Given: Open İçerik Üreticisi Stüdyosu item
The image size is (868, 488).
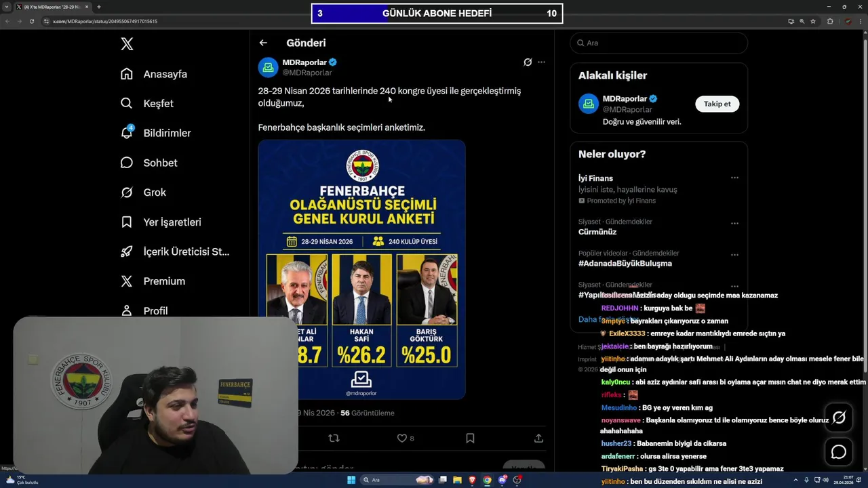Looking at the screenshot, I should [175, 251].
